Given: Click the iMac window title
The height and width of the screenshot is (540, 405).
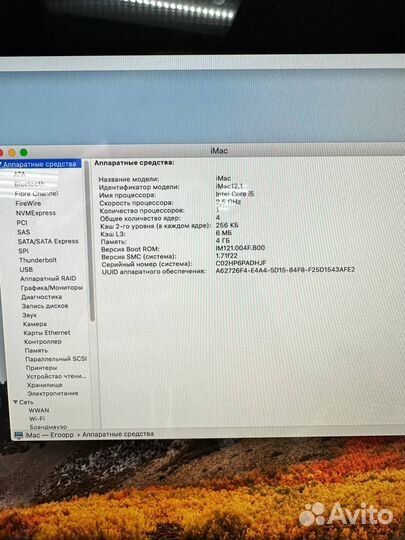Looking at the screenshot, I should click(x=219, y=150).
